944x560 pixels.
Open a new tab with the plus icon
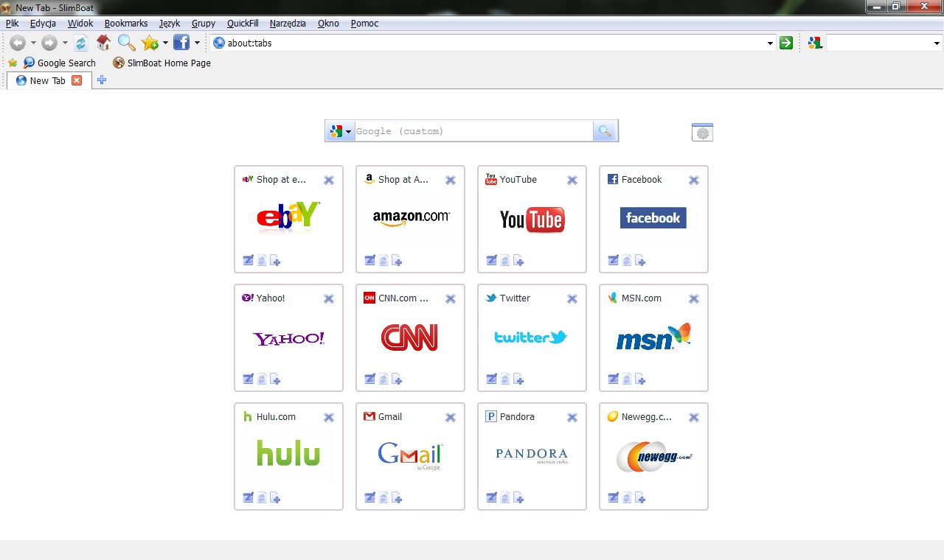coord(102,80)
